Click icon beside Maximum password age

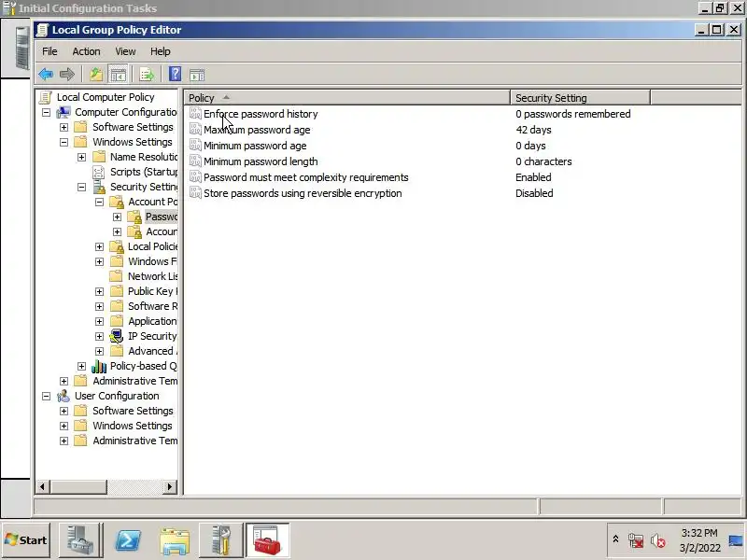click(x=195, y=129)
